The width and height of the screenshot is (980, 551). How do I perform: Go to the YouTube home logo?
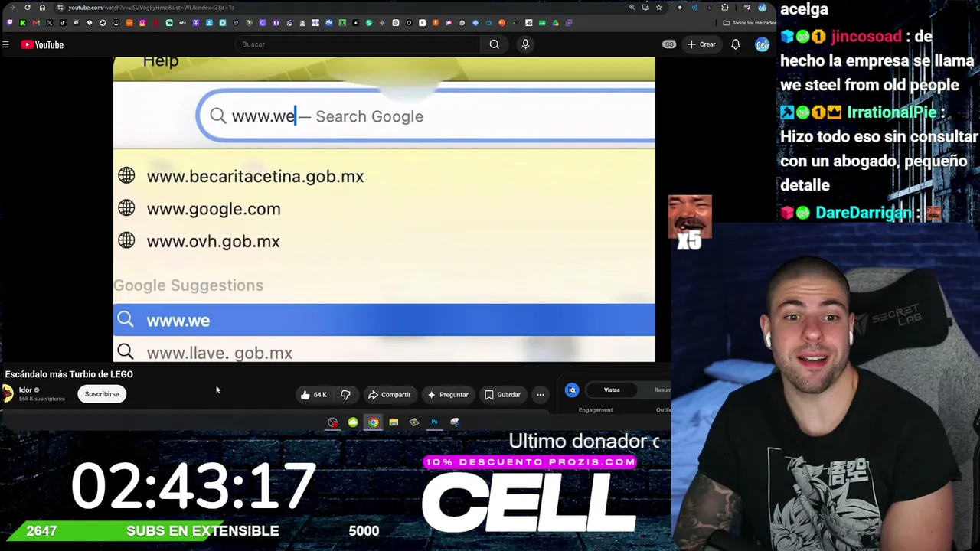click(x=42, y=44)
